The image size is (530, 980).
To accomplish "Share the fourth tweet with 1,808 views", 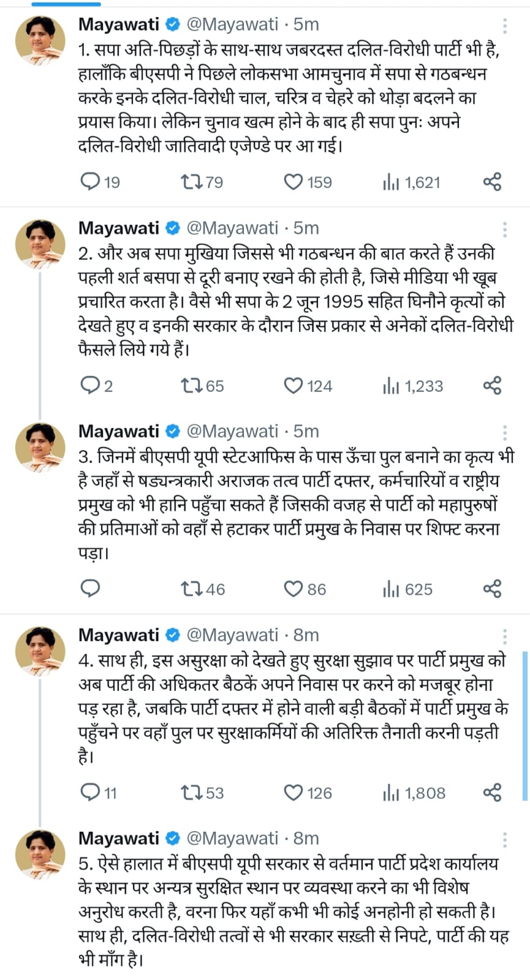I will click(x=493, y=793).
